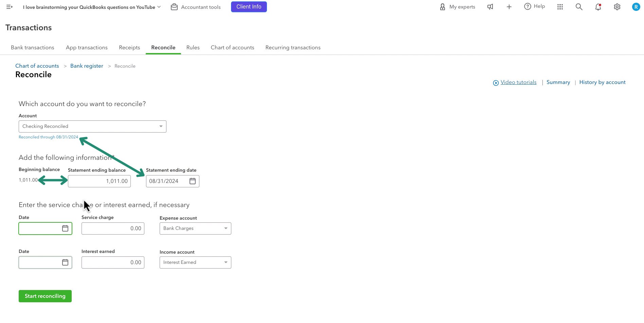
Task: Open Help question mark icon
Action: 527,6
